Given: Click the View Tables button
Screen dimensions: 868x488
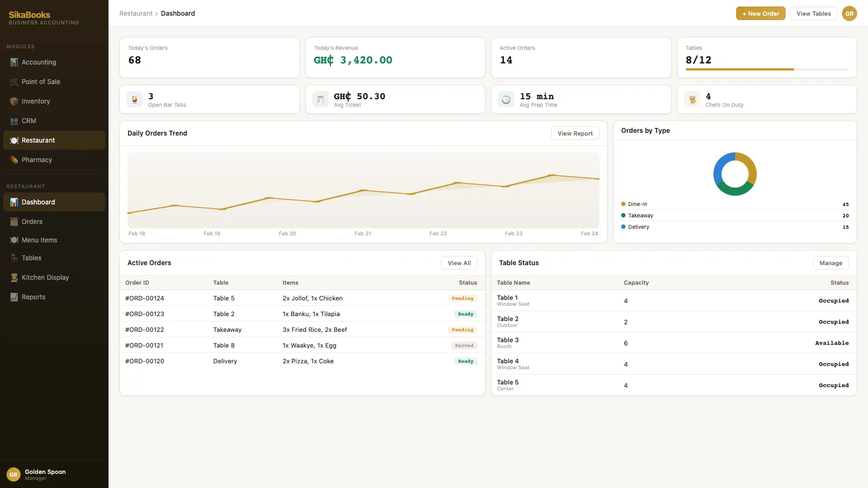Looking at the screenshot, I should point(814,14).
